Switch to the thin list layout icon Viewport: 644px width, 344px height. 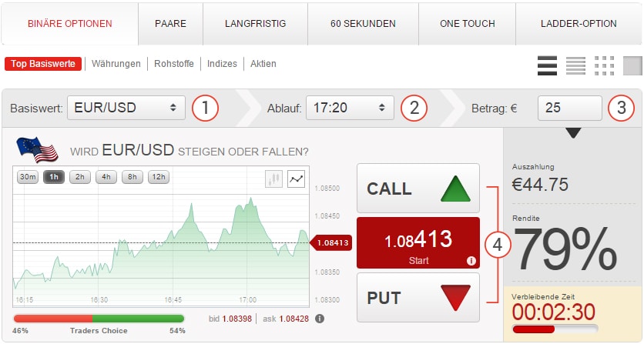coord(575,65)
